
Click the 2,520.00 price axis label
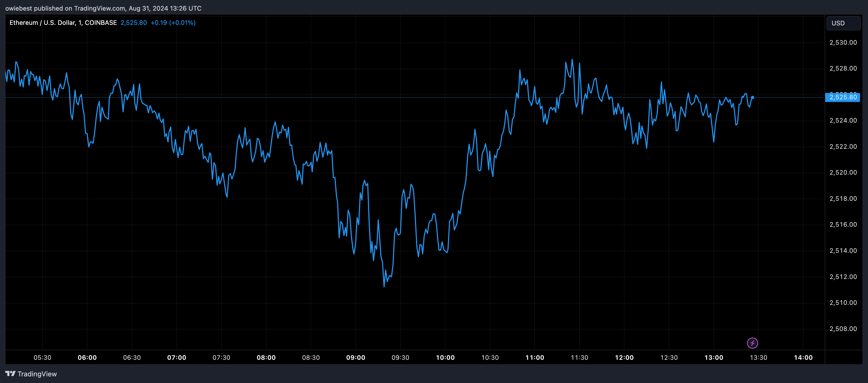[x=843, y=172]
